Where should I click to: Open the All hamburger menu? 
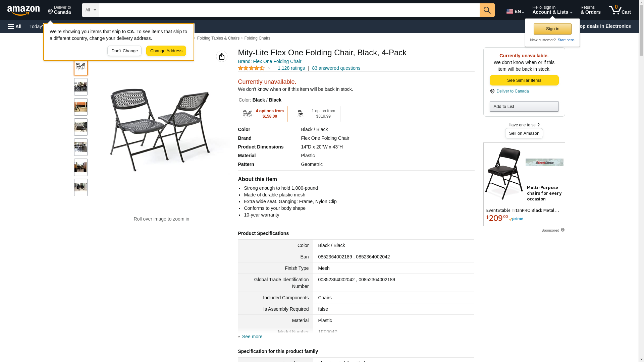pos(15,26)
